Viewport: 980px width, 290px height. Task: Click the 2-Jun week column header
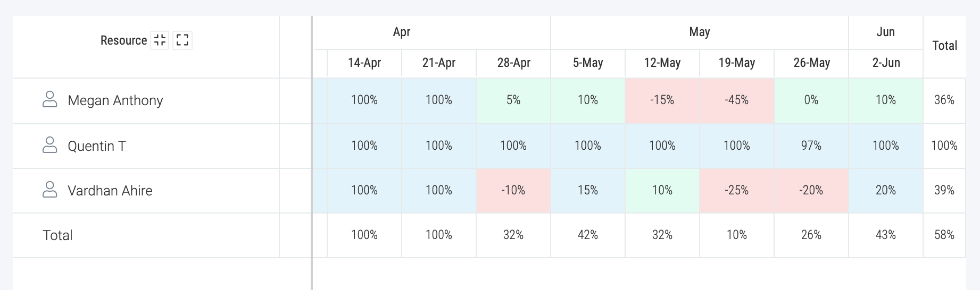click(886, 63)
